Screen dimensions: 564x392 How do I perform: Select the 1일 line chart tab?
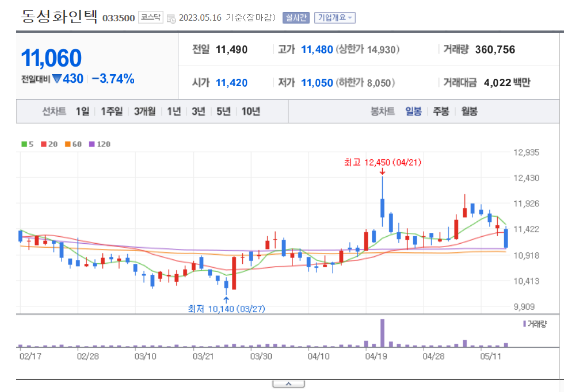point(82,112)
